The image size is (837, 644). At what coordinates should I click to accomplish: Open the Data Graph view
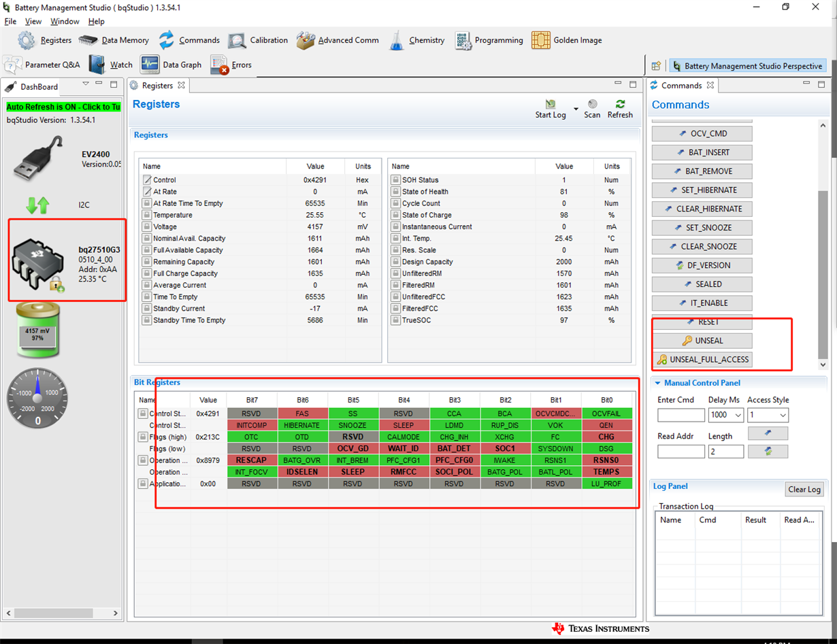(x=171, y=65)
